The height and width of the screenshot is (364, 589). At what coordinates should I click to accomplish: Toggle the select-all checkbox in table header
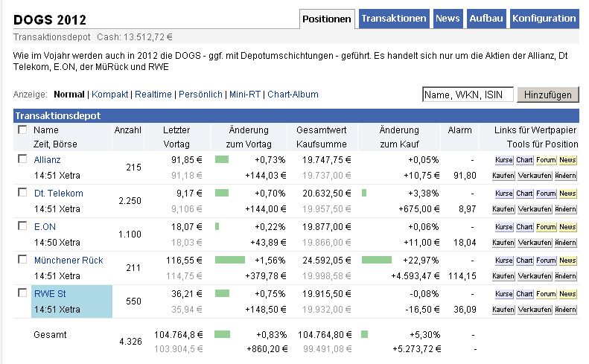click(x=22, y=130)
